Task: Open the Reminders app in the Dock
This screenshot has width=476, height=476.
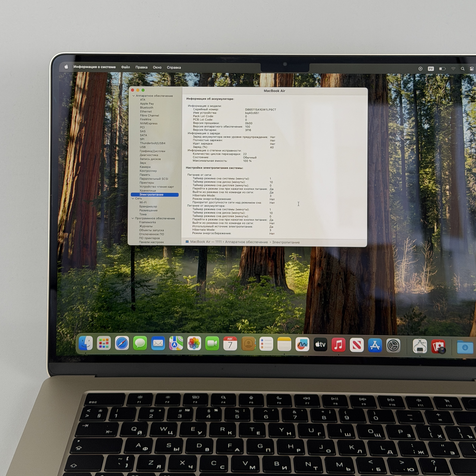Action: click(x=266, y=344)
